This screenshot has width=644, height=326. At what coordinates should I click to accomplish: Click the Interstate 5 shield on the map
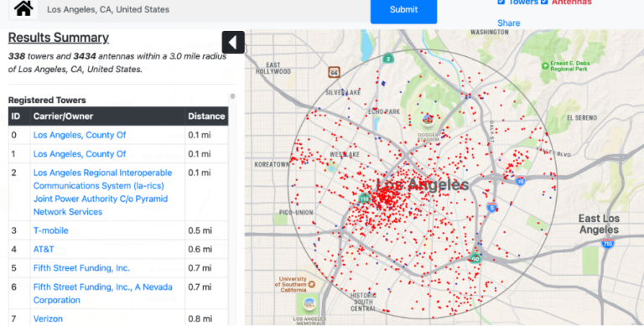(491, 207)
